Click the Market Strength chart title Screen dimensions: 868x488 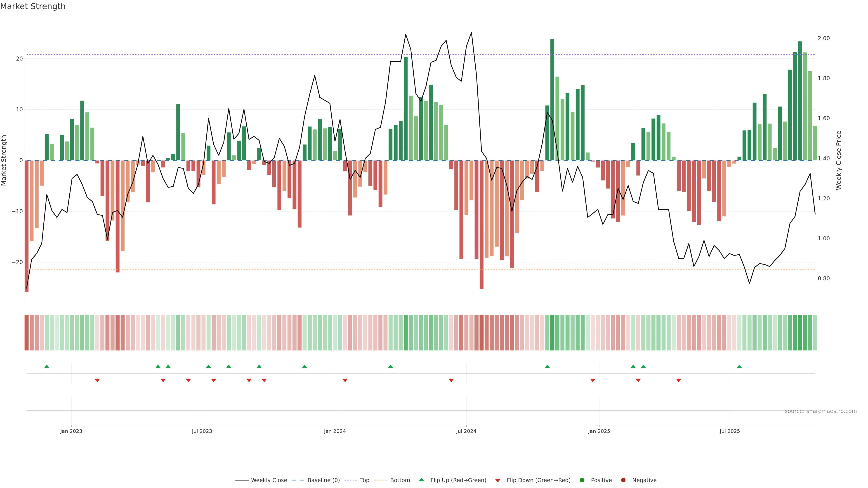point(33,6)
